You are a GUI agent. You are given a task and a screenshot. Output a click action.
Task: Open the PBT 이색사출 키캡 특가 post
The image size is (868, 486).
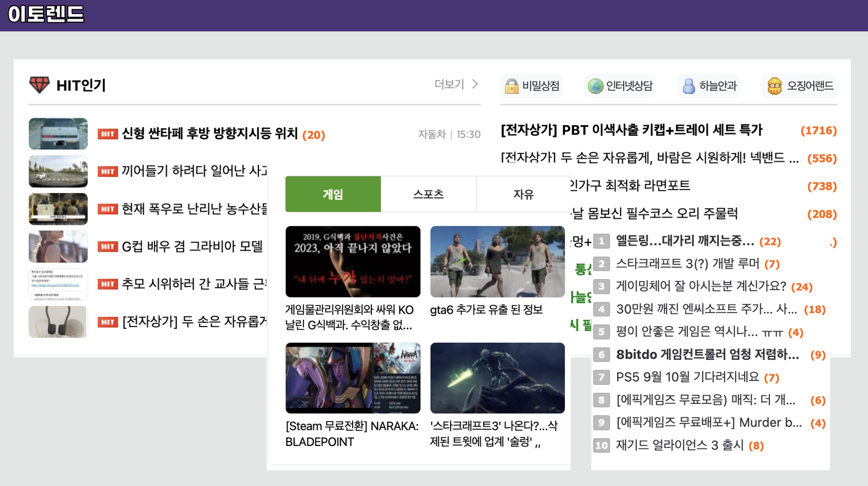pyautogui.click(x=631, y=130)
